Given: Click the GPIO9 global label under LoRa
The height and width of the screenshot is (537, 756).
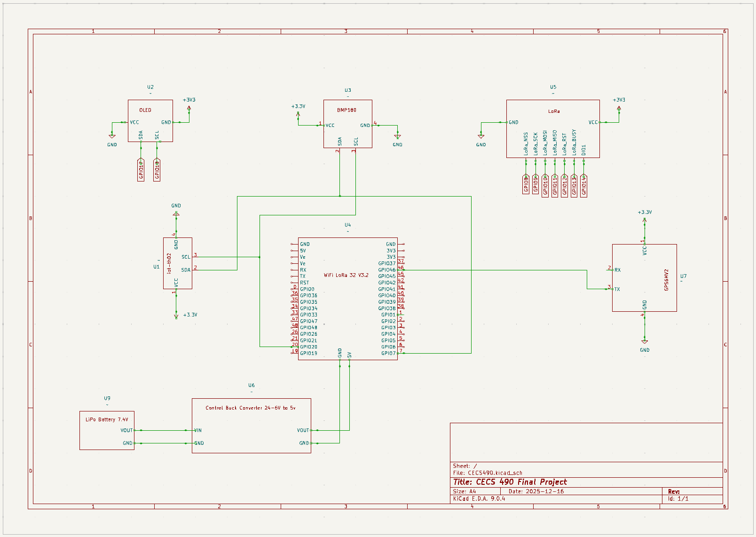Looking at the screenshot, I should coord(535,184).
